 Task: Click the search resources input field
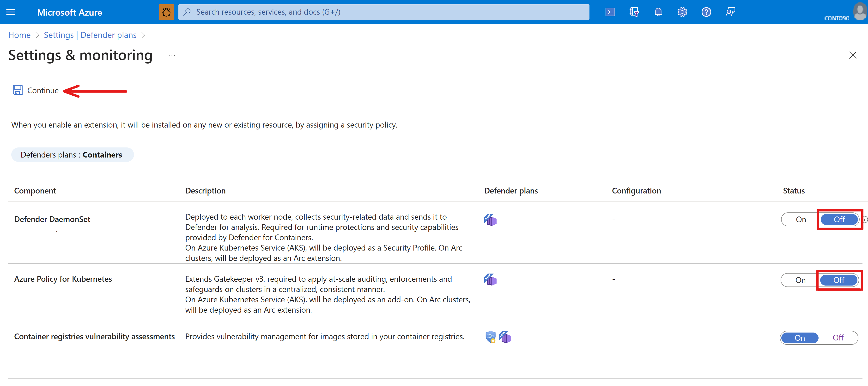(x=384, y=12)
